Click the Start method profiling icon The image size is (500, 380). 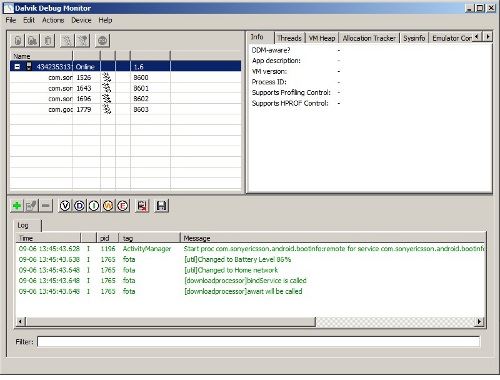(x=82, y=41)
